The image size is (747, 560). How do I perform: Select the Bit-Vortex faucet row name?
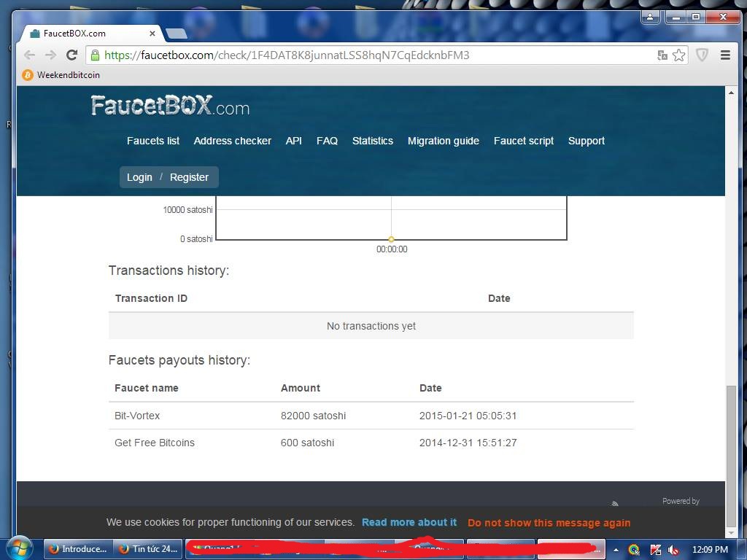click(x=137, y=416)
